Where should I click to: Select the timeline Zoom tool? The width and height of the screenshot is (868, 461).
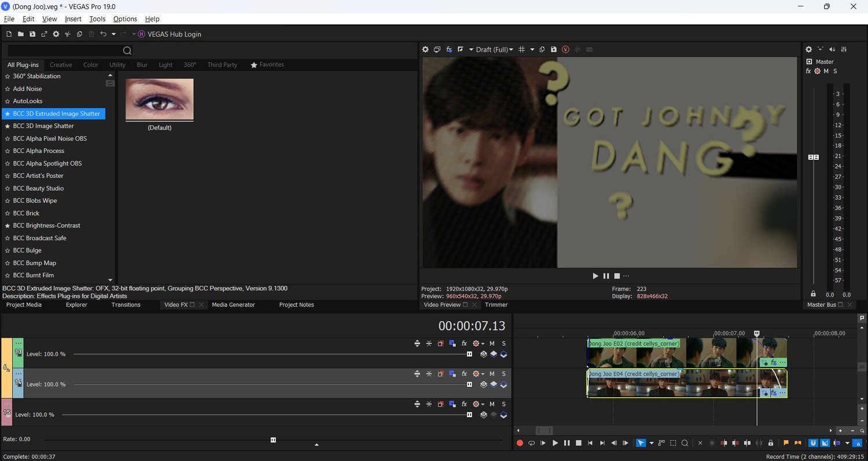tap(685, 443)
